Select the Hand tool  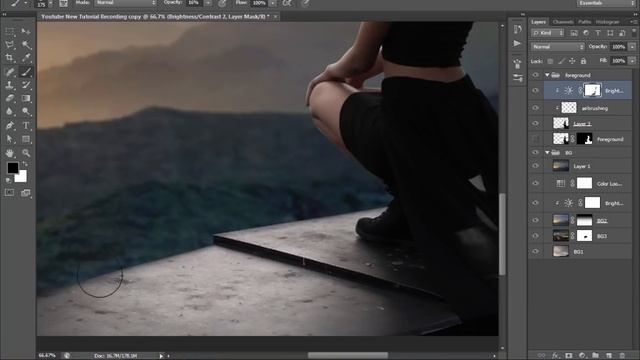click(10, 153)
